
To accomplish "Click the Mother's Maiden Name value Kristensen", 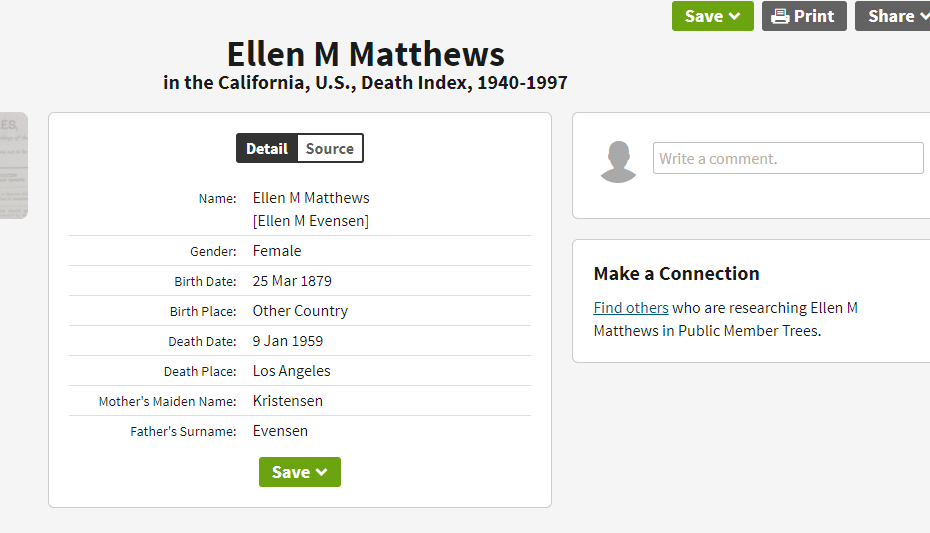I will (288, 401).
